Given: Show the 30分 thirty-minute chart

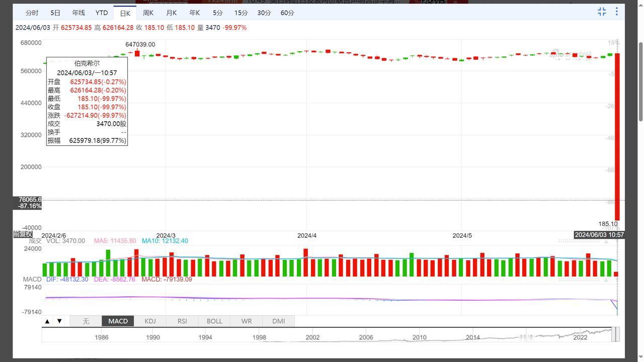Looking at the screenshot, I should (264, 13).
